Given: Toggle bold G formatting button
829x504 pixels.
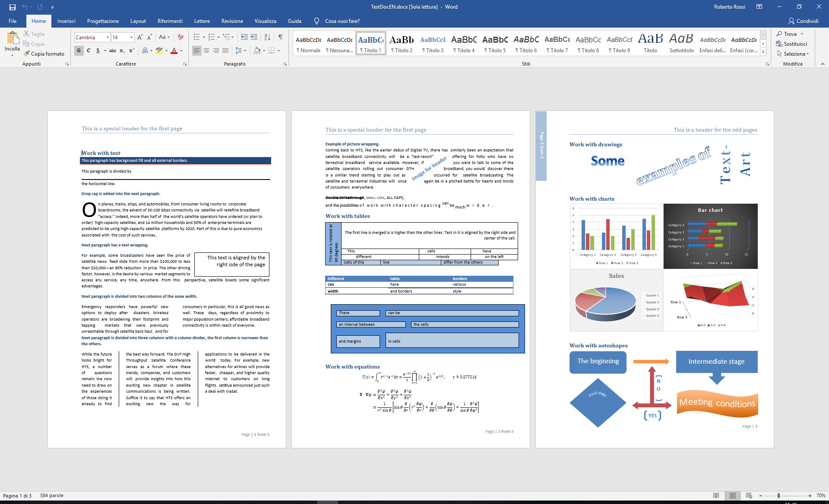Looking at the screenshot, I should [x=79, y=50].
